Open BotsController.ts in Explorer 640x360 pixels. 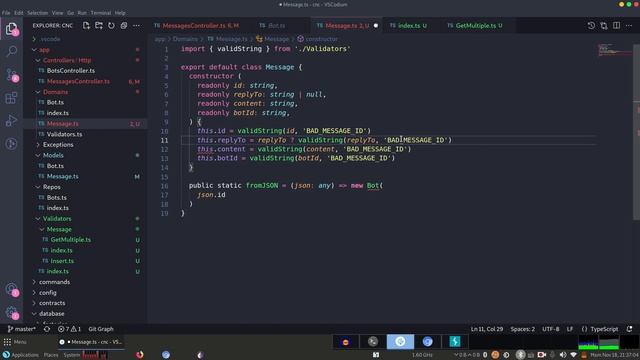coord(71,71)
